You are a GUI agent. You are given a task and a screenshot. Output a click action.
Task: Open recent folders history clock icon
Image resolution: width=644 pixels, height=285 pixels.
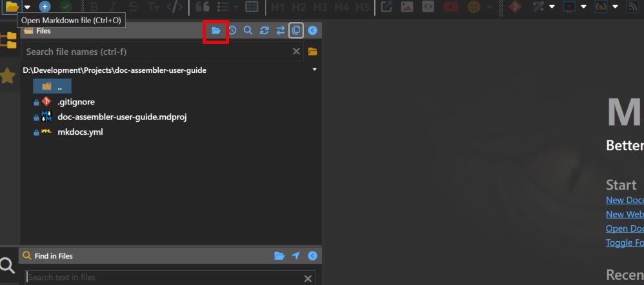tap(232, 30)
